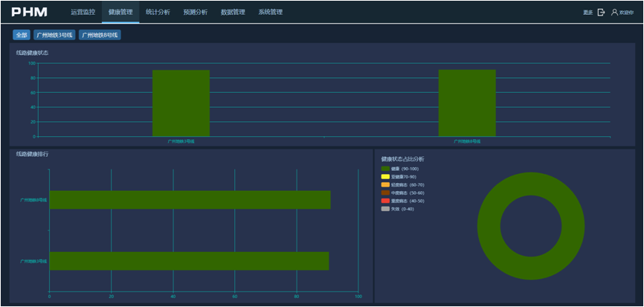644x307 pixels.
Task: Filter by 广州地铁3号线 button
Action: (54, 35)
